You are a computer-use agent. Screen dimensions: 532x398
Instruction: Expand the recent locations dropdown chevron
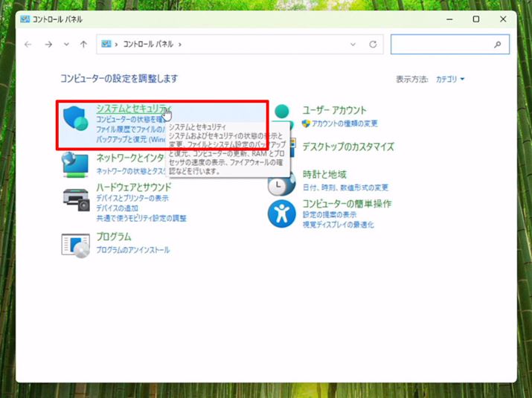[66, 44]
